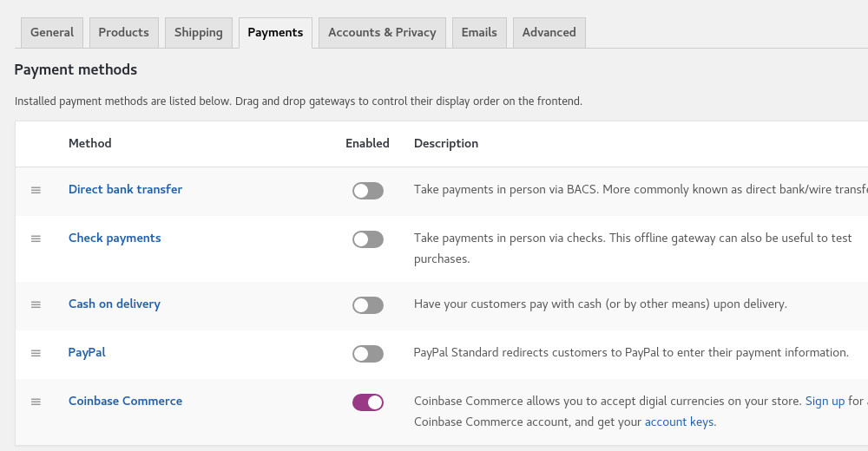
Task: Open the Advanced settings tab
Action: point(549,33)
